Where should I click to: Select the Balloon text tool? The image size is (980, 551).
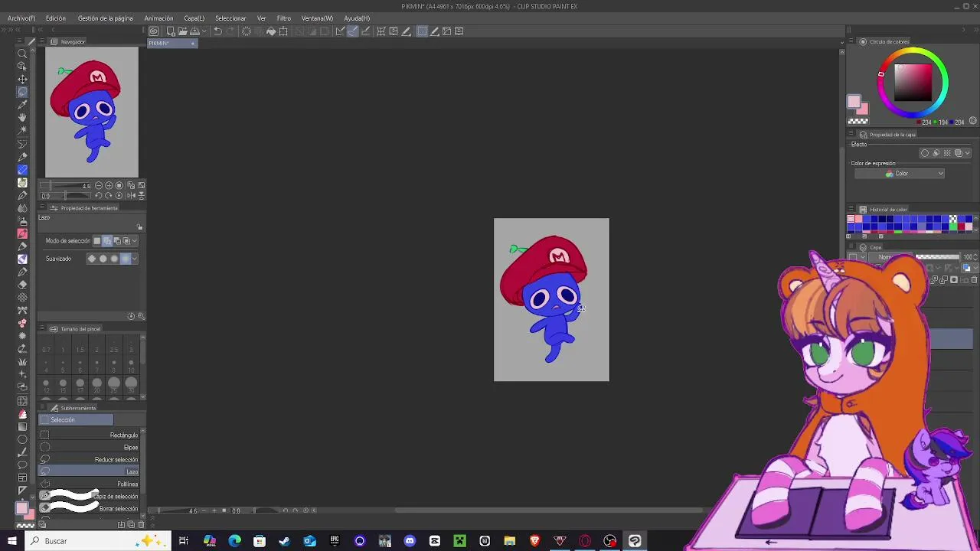point(22,465)
